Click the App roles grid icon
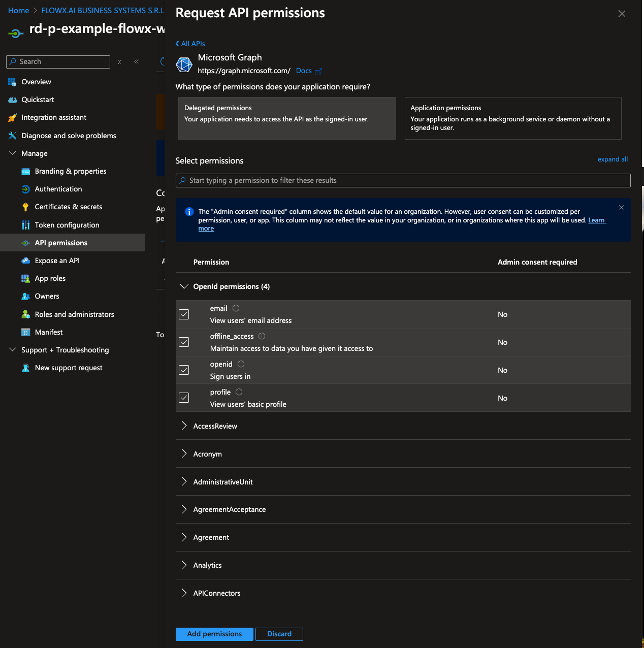Screen dimensions: 644x648 (x=25, y=278)
